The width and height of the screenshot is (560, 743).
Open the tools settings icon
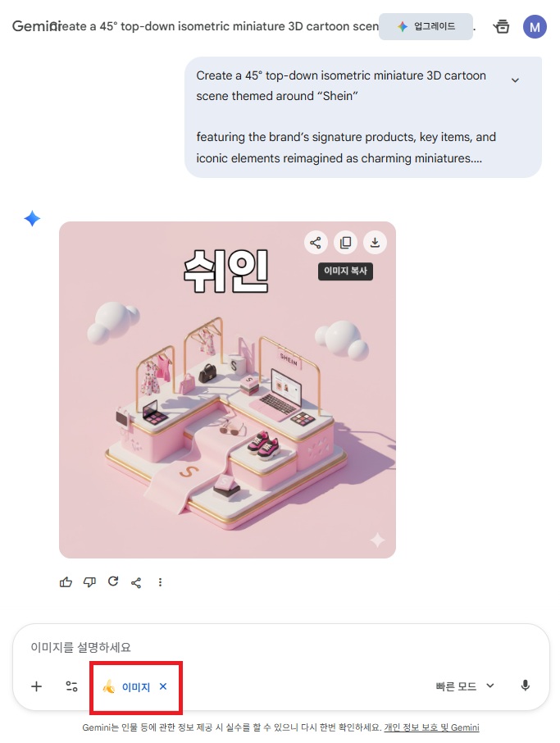71,686
